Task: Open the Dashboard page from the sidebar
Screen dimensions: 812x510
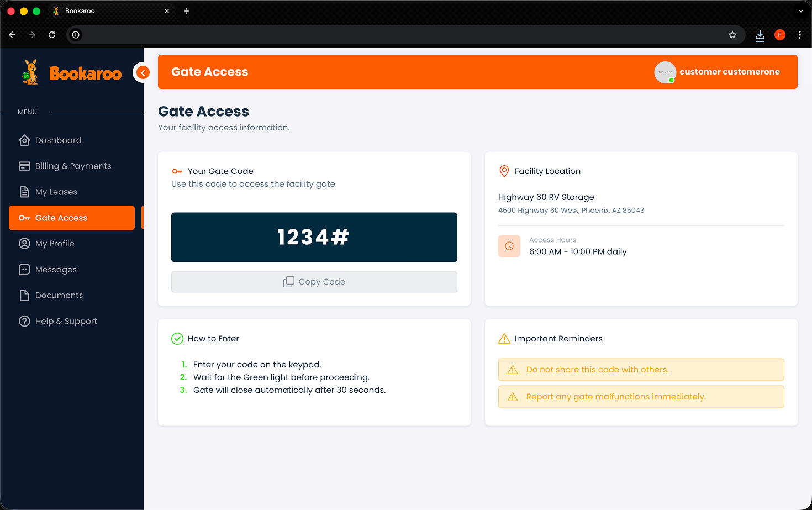Action: click(58, 140)
